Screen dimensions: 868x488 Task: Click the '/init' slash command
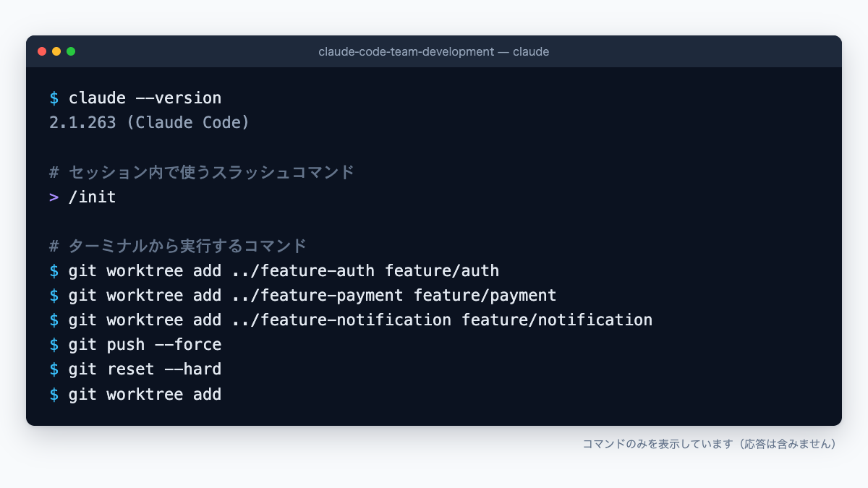(92, 197)
